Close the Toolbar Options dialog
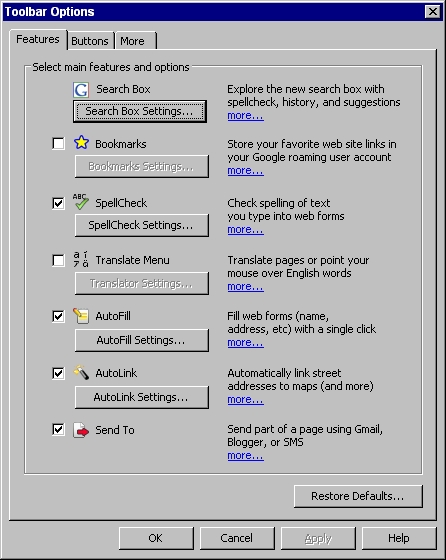 [432, 11]
